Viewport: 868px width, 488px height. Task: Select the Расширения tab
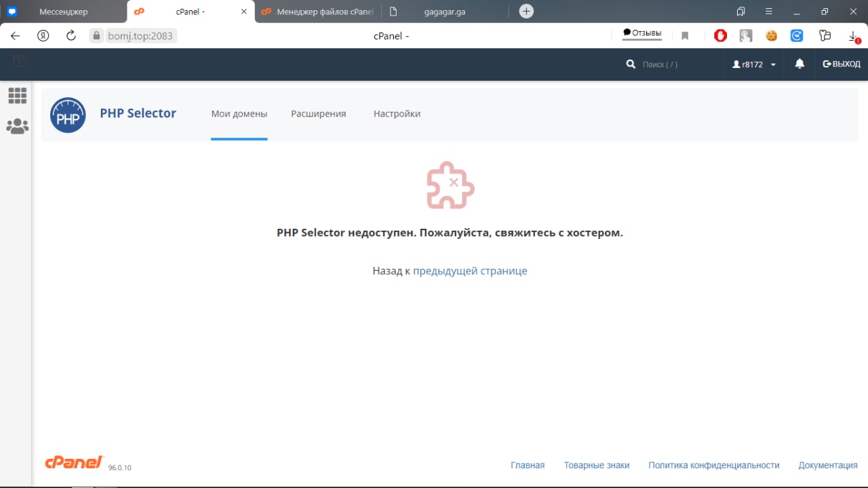(319, 114)
